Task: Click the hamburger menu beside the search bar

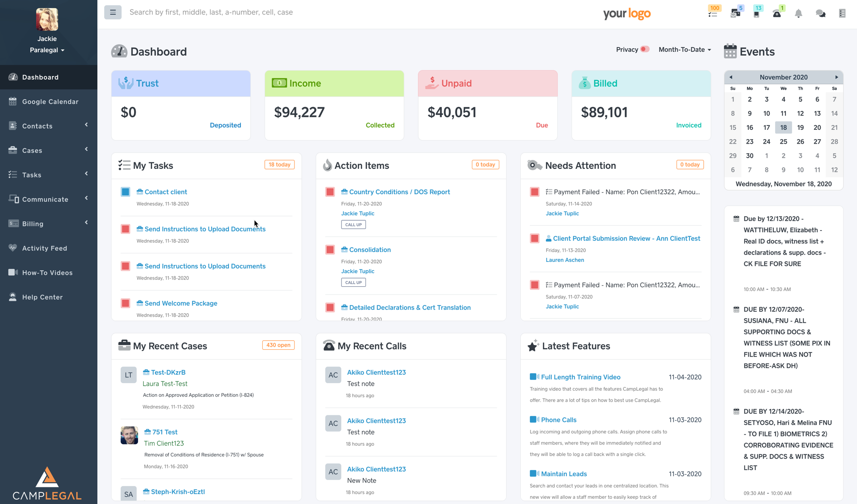Action: point(113,12)
